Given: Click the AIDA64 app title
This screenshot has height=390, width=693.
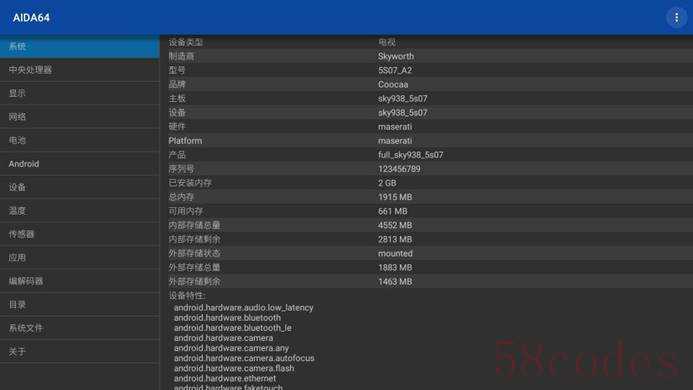Looking at the screenshot, I should (x=31, y=18).
